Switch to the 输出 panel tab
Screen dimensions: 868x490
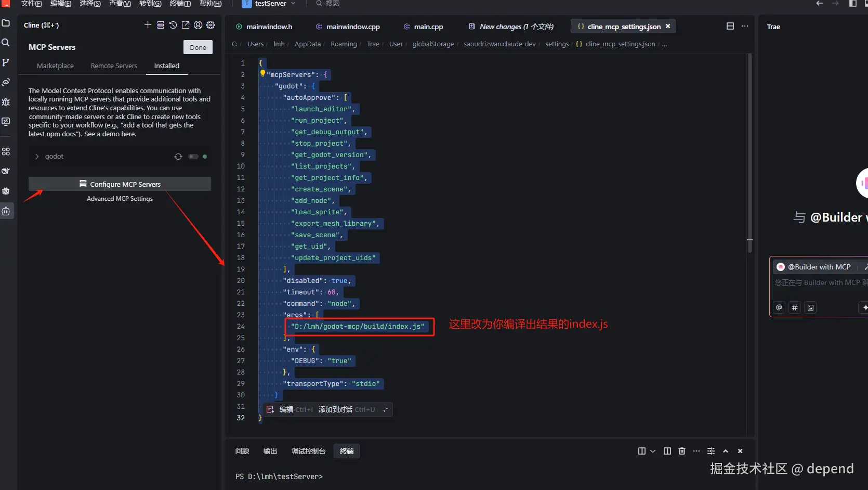270,451
